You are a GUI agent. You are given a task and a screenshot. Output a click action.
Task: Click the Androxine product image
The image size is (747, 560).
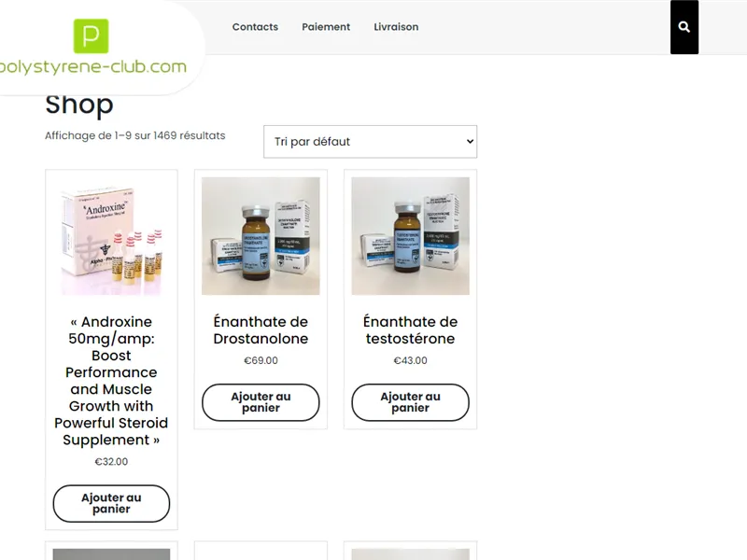[x=111, y=236]
